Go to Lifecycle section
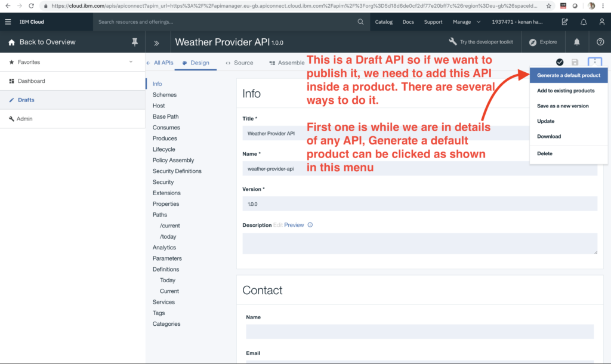Screen dimensions: 611x364 [x=163, y=149]
